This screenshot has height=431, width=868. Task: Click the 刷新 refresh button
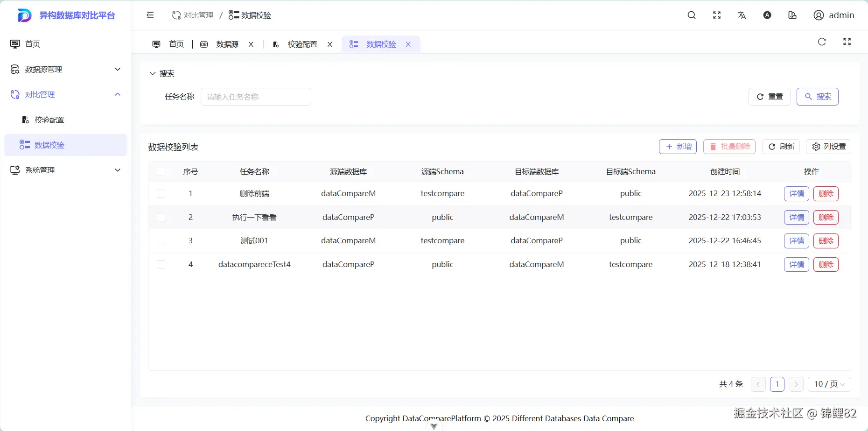click(x=781, y=147)
